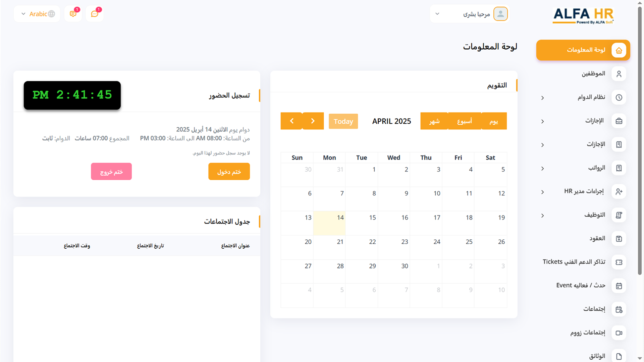Open the الموظفين employees person icon
The height and width of the screenshot is (362, 644).
coord(619,74)
